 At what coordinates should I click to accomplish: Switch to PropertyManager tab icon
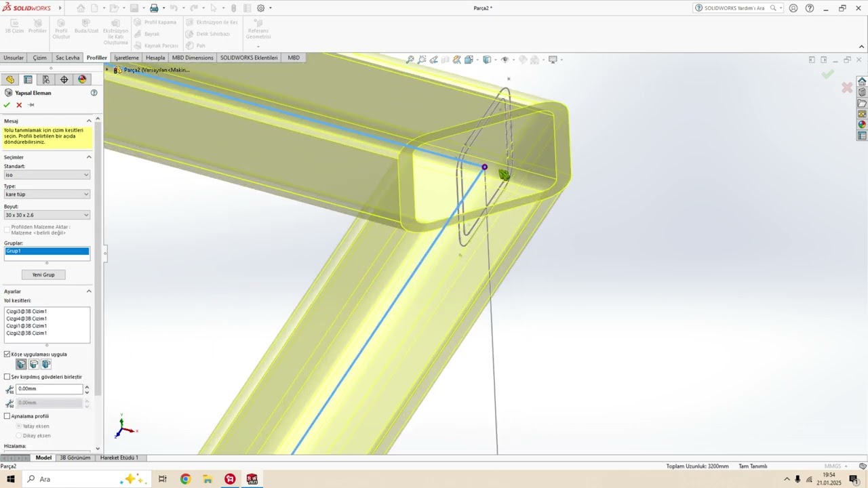[x=28, y=79]
